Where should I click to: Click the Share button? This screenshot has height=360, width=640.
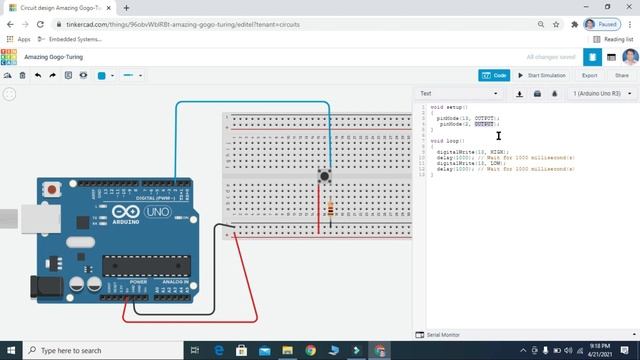pyautogui.click(x=622, y=76)
